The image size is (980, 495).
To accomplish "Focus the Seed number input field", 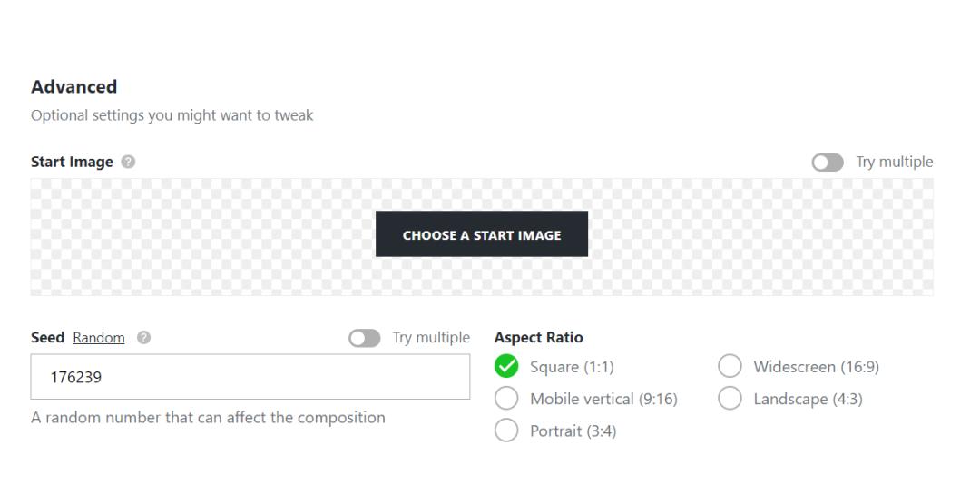I will click(x=250, y=377).
